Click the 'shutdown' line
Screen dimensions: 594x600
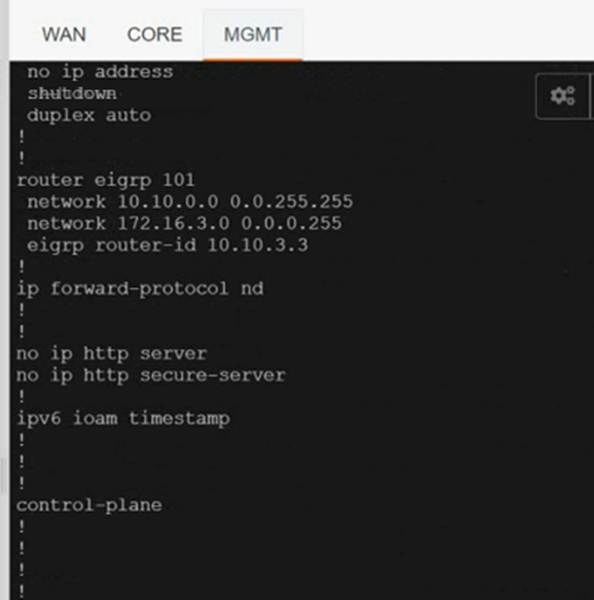tap(72, 93)
